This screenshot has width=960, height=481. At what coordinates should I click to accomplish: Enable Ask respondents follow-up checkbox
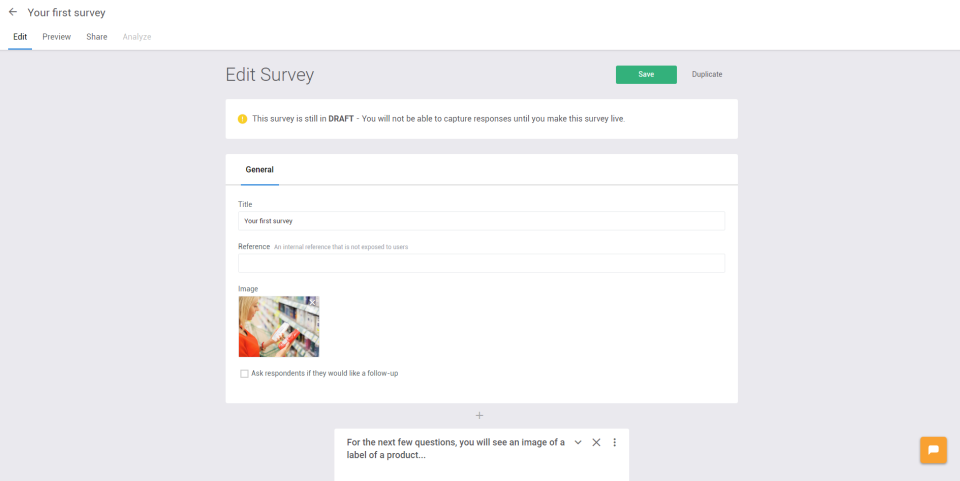click(245, 374)
